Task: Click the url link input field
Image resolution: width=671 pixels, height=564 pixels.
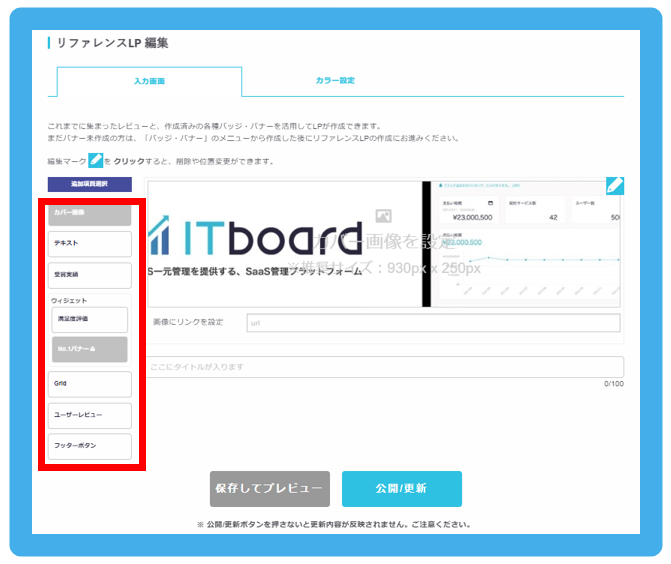Action: point(432,323)
